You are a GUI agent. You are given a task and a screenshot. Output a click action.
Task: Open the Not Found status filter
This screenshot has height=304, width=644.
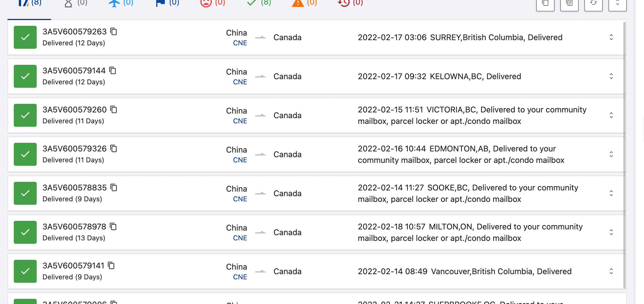click(68, 3)
